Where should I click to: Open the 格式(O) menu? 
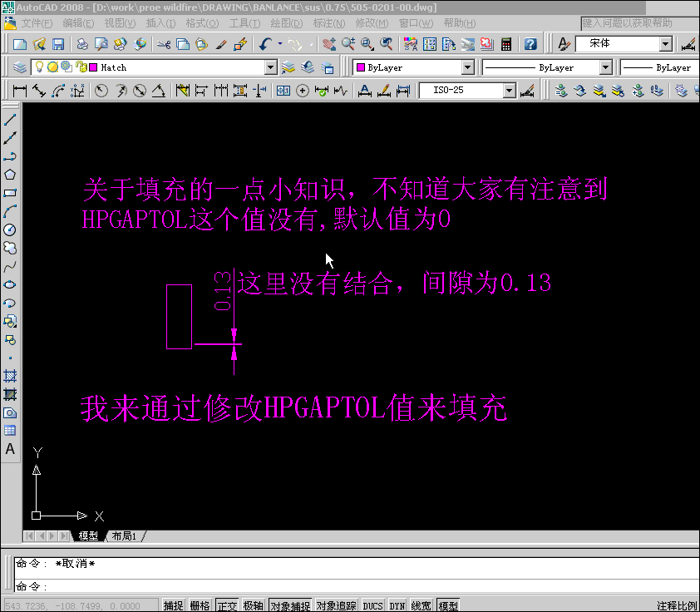(x=202, y=23)
